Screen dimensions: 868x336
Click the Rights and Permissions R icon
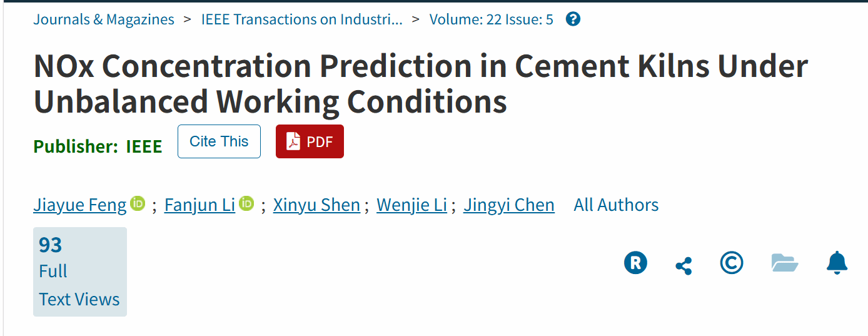coord(635,263)
